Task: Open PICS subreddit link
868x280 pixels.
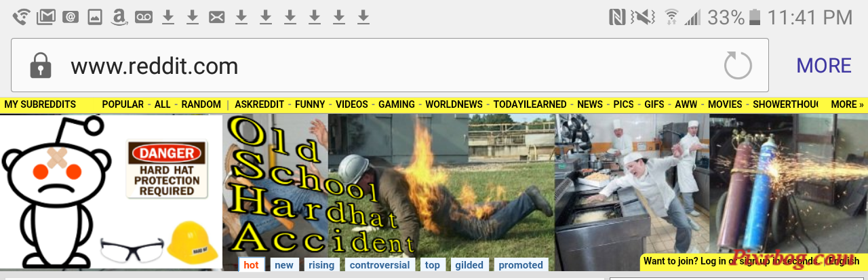Action: (623, 104)
